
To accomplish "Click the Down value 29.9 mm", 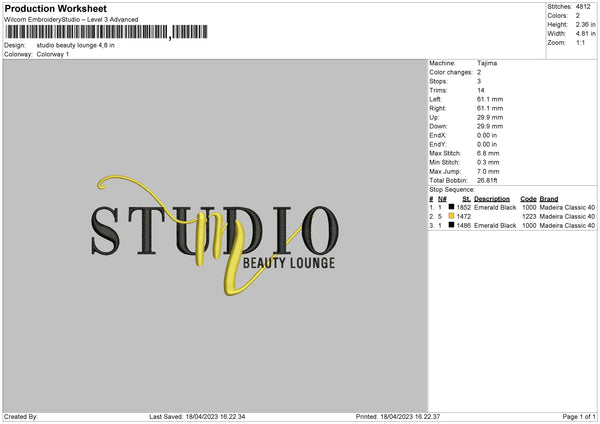I will coord(490,126).
